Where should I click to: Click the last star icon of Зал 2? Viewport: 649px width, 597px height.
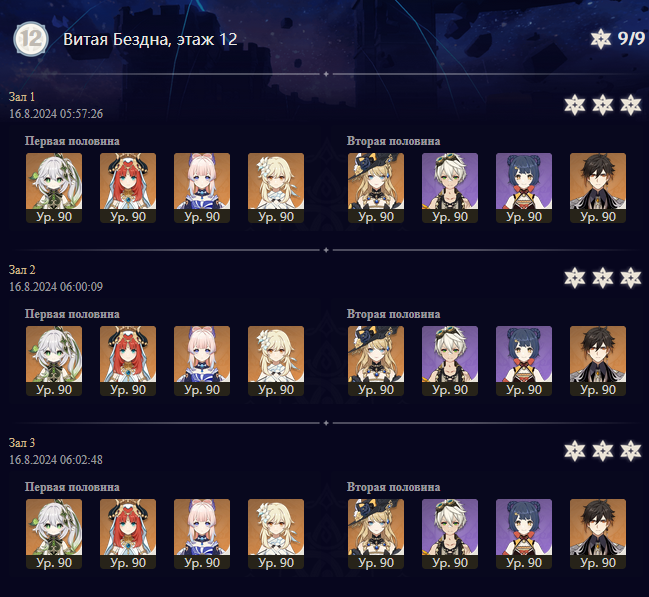(631, 278)
